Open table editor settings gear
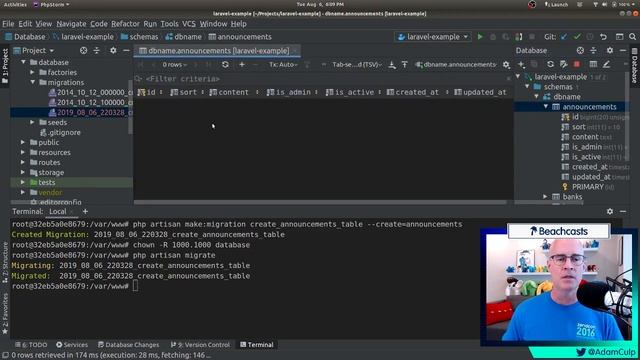The height and width of the screenshot is (360, 640). coord(506,64)
